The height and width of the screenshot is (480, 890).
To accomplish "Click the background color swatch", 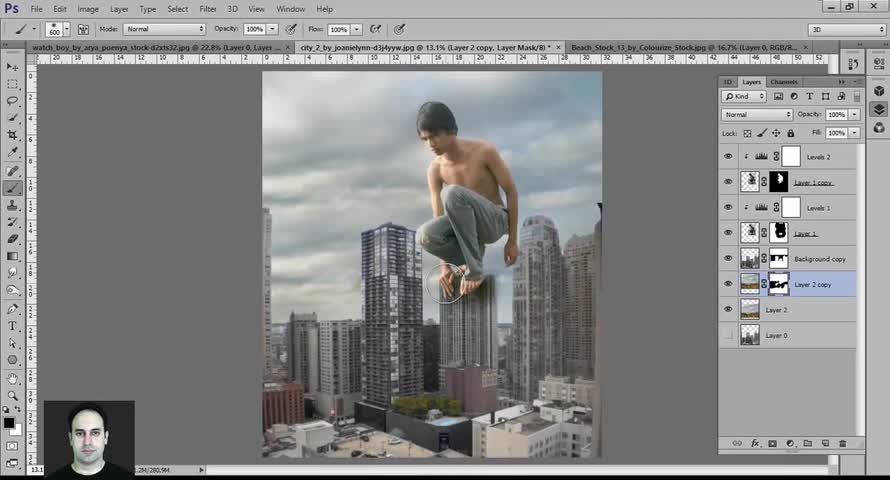I will coord(17,431).
